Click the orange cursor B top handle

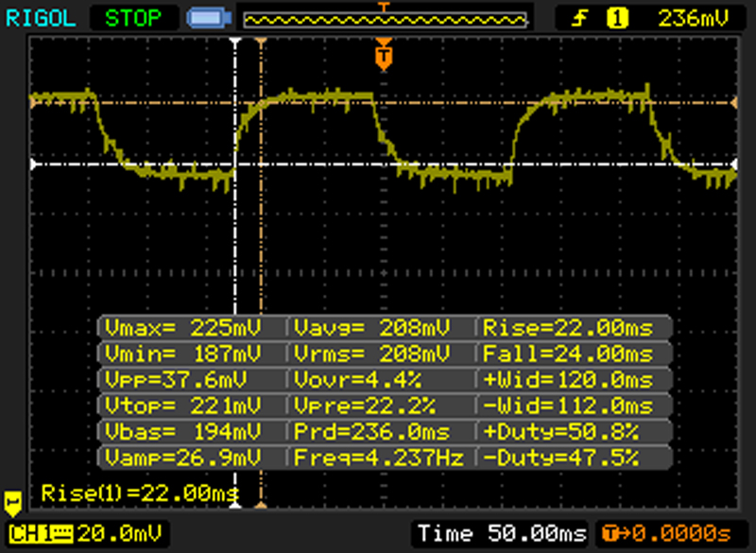click(x=261, y=43)
